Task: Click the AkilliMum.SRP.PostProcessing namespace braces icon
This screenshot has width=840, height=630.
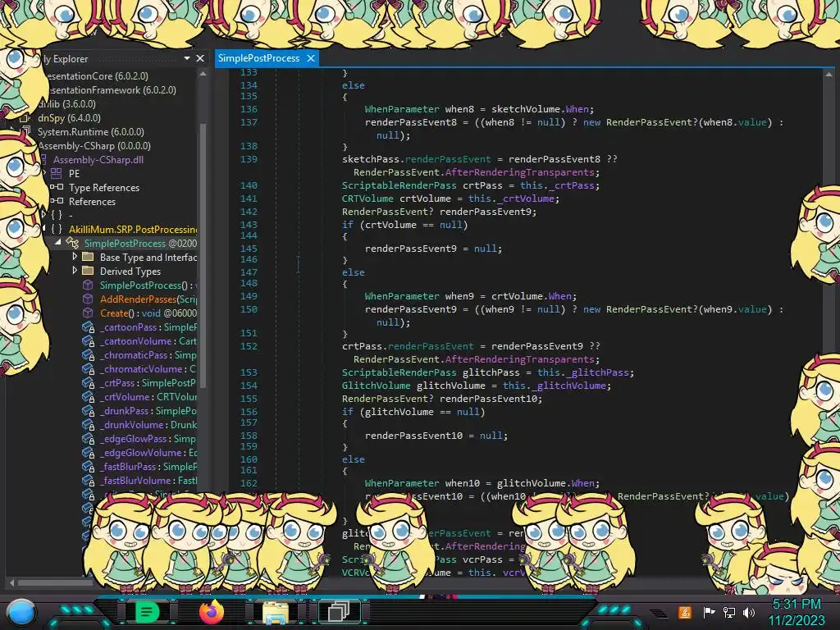Action: [x=57, y=230]
